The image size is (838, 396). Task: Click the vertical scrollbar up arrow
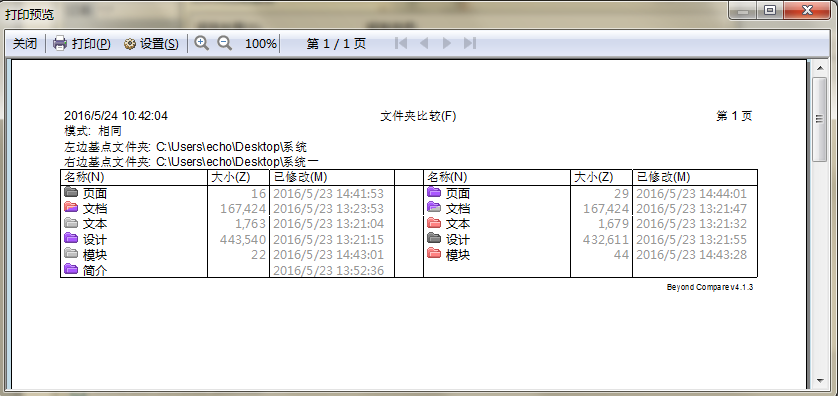819,68
